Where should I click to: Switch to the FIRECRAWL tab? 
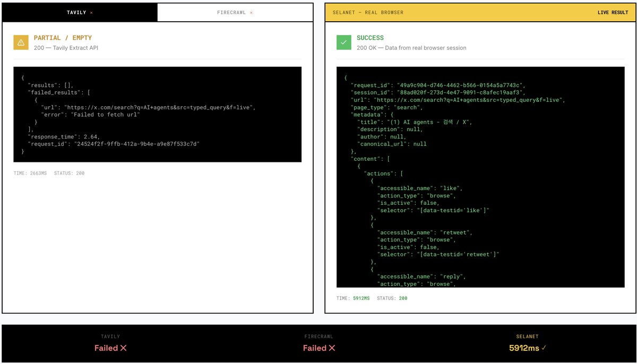[x=235, y=12]
